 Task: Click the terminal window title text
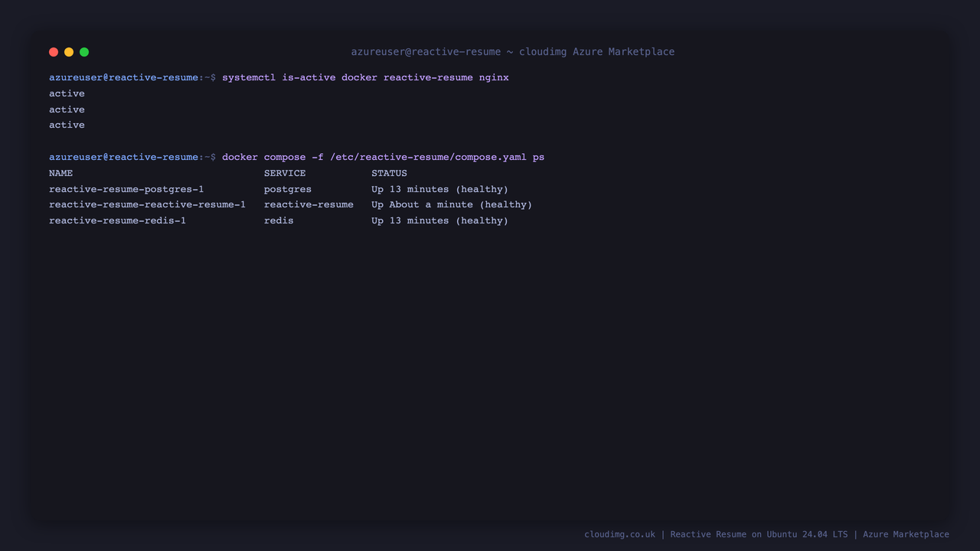[513, 52]
